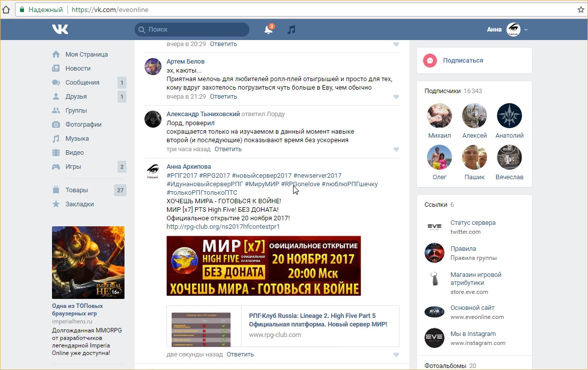Open the Правила group rules link
This screenshot has width=588, height=370.
463,249
